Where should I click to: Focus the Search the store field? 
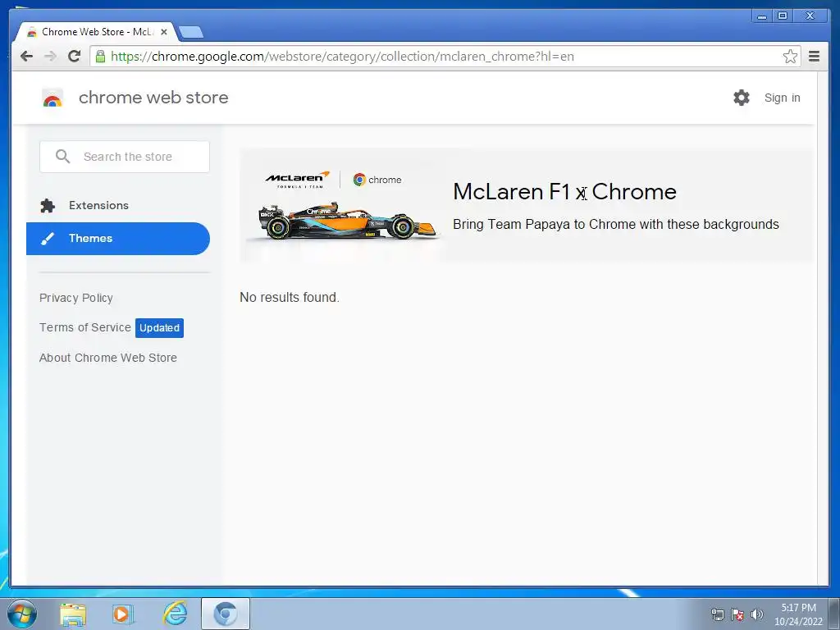click(x=125, y=157)
